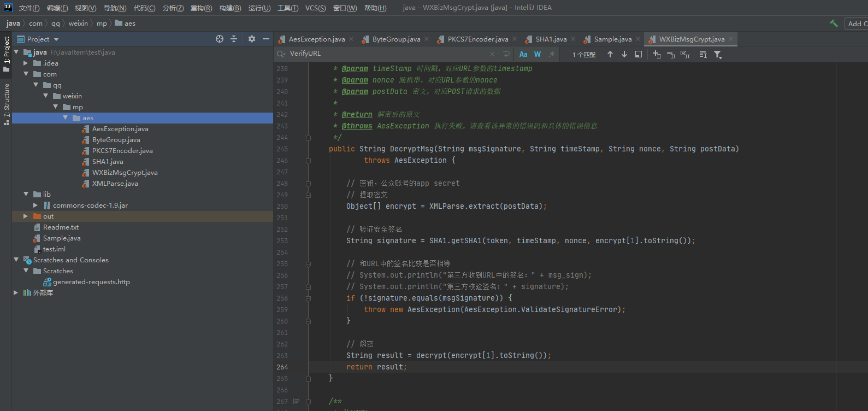Viewport: 868px width, 411px height.
Task: Collapse the weixin folder
Action: (x=46, y=96)
